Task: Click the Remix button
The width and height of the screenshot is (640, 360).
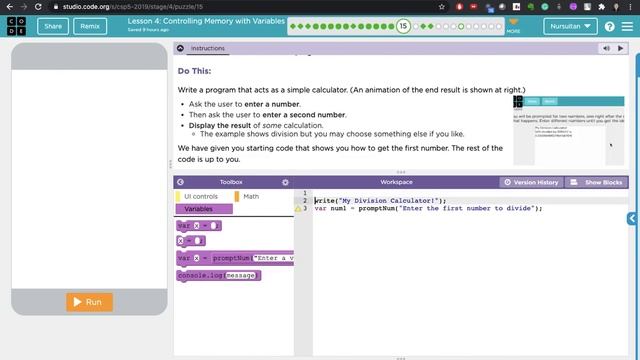Action: [x=90, y=26]
